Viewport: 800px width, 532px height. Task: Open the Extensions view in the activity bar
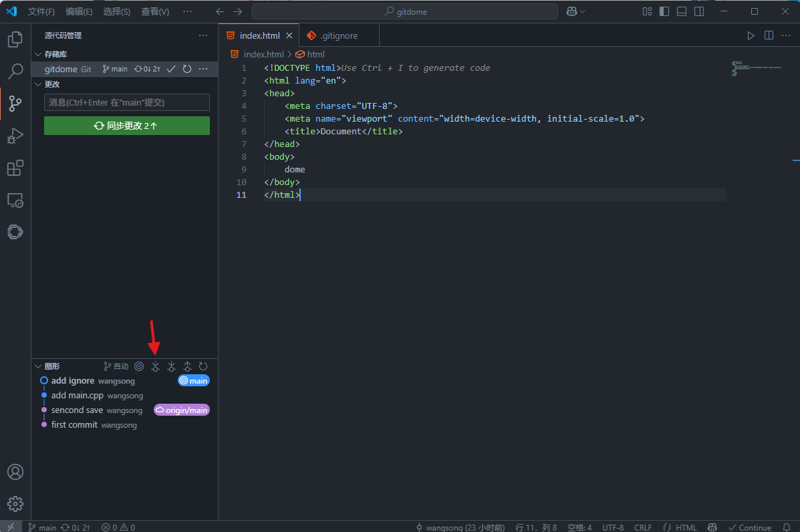15,168
